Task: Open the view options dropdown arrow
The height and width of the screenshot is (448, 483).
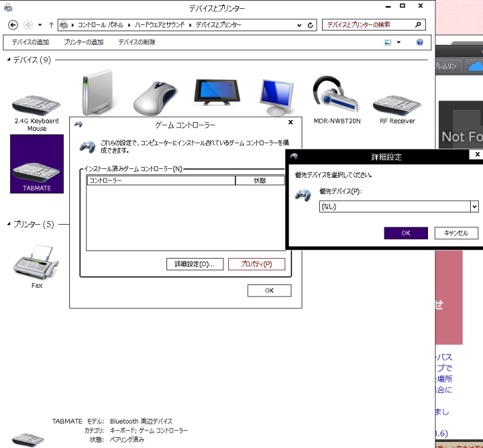Action: pos(399,42)
